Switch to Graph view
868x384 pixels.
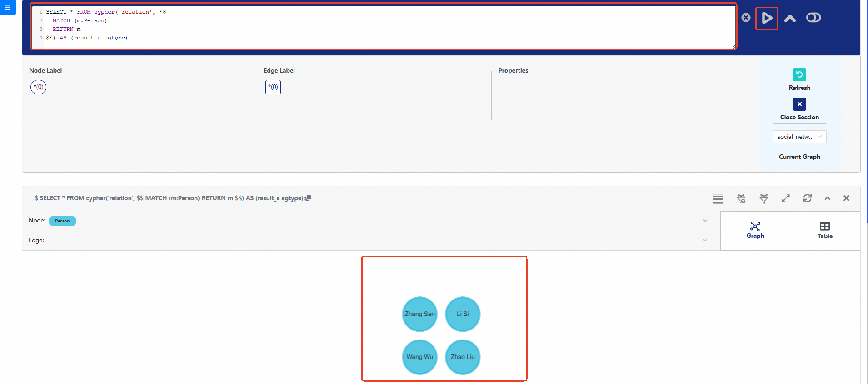pyautogui.click(x=755, y=230)
